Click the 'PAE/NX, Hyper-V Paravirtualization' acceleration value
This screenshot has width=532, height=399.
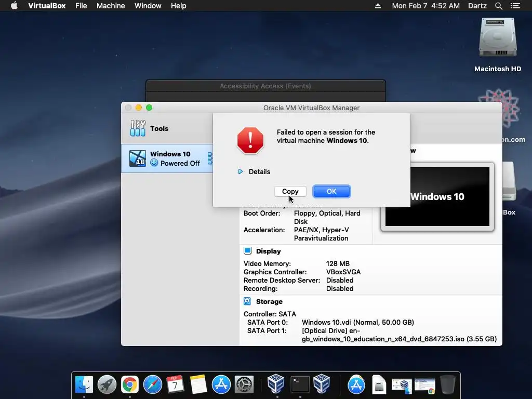pos(321,234)
